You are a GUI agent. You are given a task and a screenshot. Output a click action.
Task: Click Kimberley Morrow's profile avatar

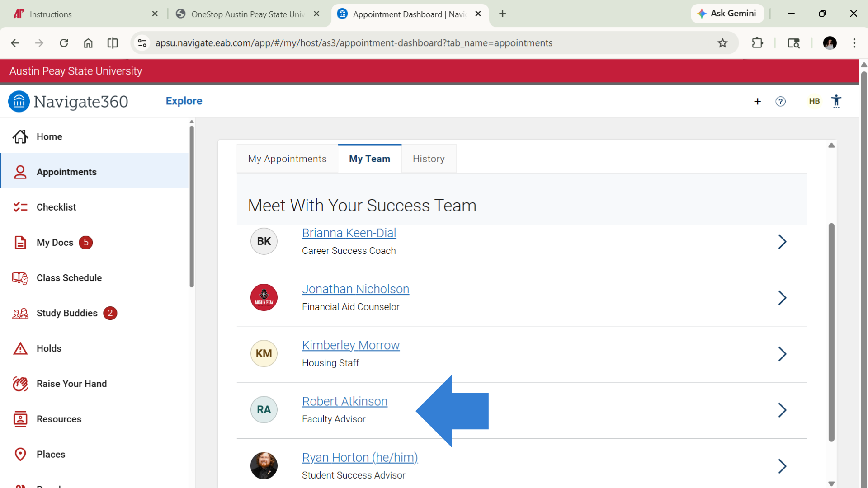(264, 353)
